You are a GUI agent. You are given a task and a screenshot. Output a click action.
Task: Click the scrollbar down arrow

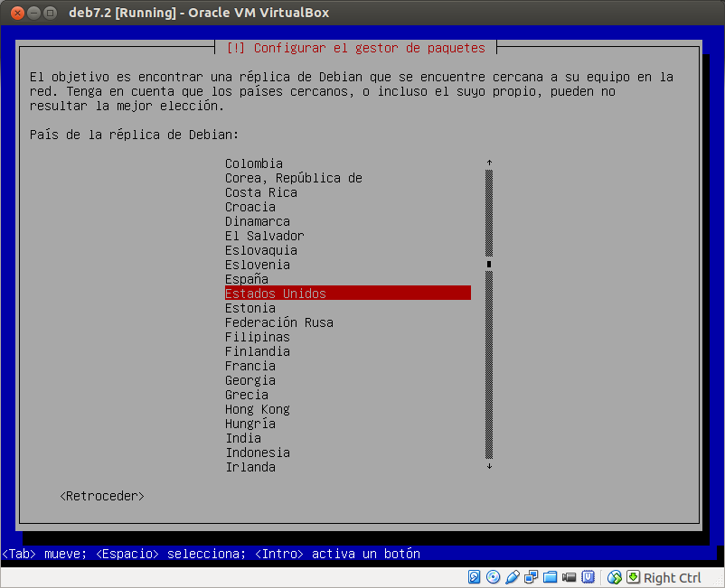point(488,466)
